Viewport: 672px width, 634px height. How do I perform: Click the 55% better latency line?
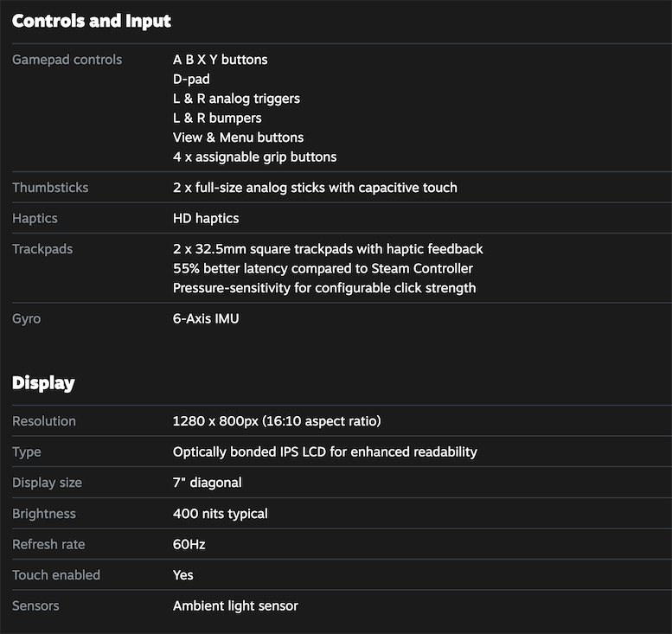323,269
